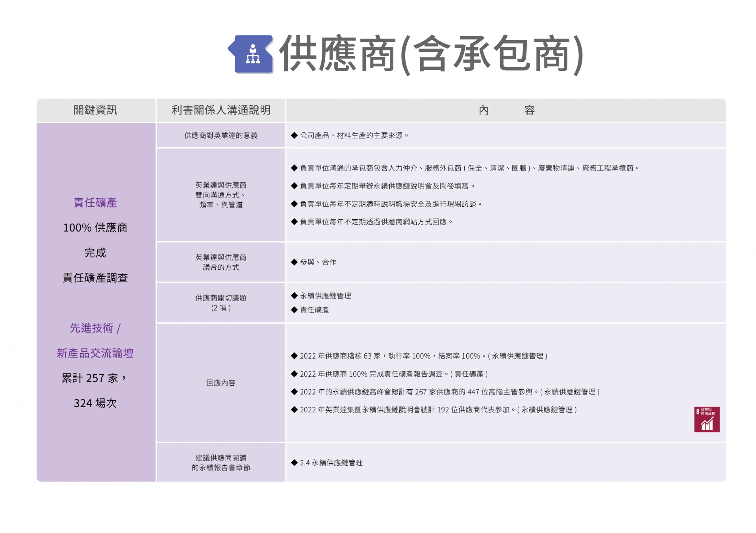The image size is (756, 533).
Task: Click the cell 回應內容
Action: (x=221, y=383)
